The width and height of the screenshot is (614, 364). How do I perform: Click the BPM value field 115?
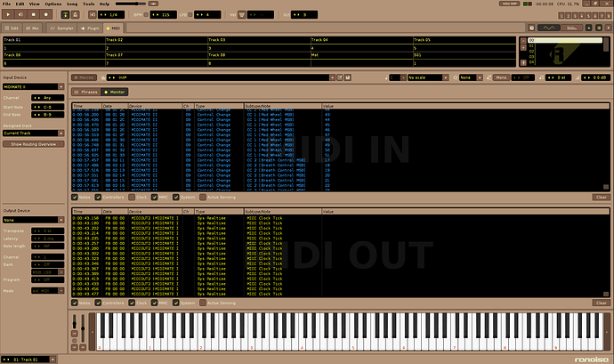(x=164, y=15)
